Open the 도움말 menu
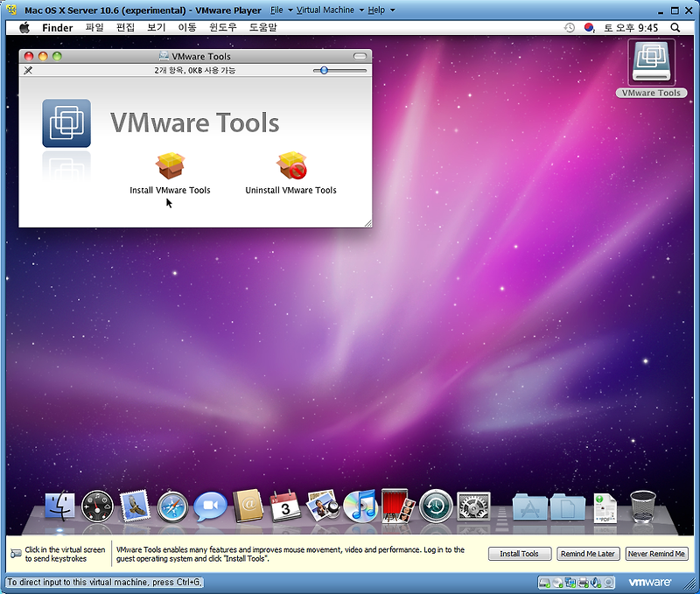The height and width of the screenshot is (594, 700). (262, 28)
